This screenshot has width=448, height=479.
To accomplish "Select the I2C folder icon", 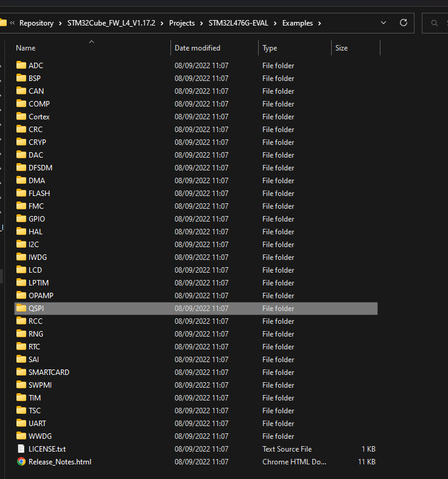I will pyautogui.click(x=21, y=244).
